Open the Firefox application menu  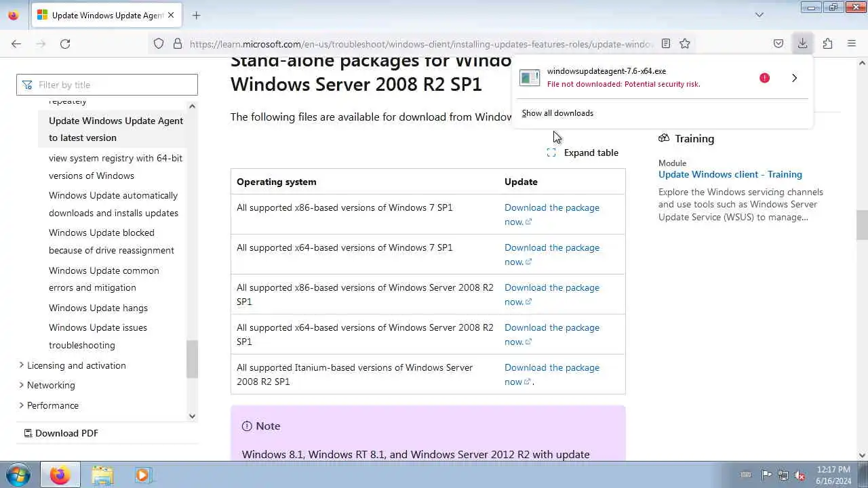[x=852, y=43]
